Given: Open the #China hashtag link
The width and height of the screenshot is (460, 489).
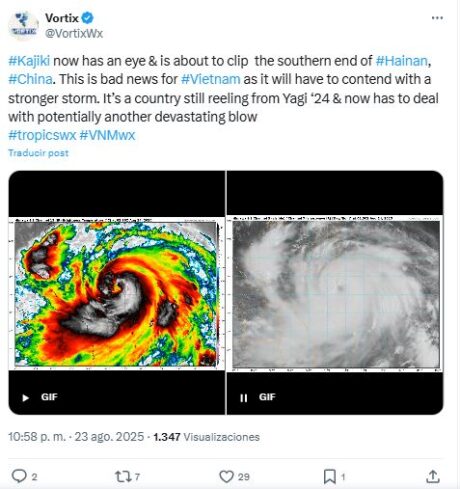Looking at the screenshot, I should (x=30, y=79).
